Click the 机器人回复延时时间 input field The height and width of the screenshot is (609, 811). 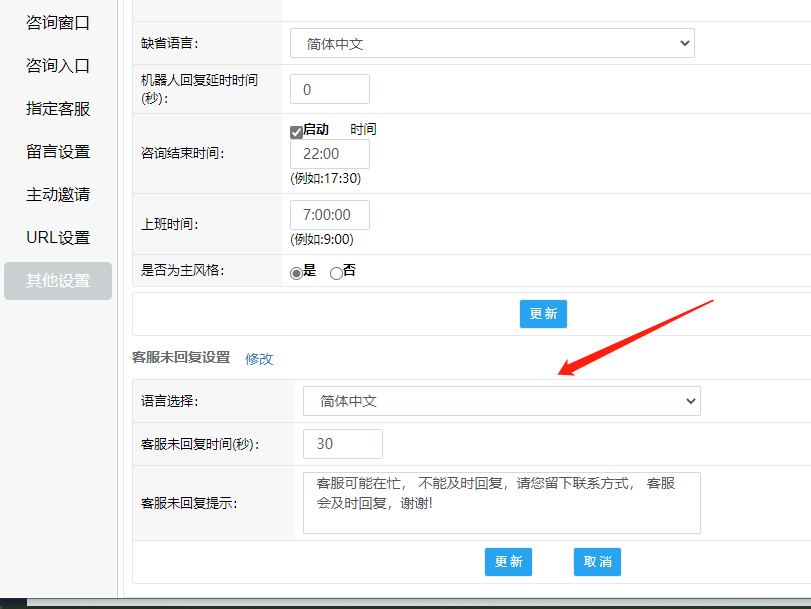(329, 89)
